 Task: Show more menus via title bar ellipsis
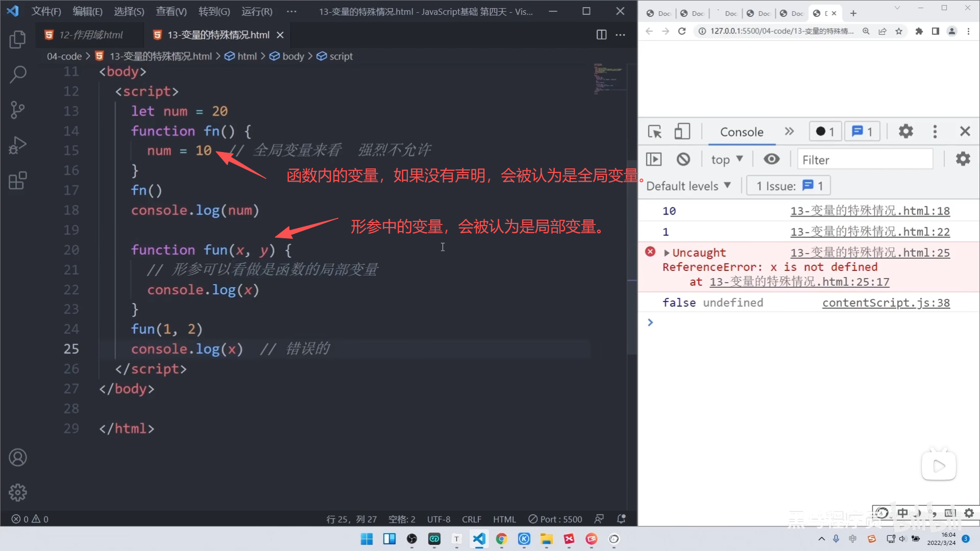tap(291, 11)
